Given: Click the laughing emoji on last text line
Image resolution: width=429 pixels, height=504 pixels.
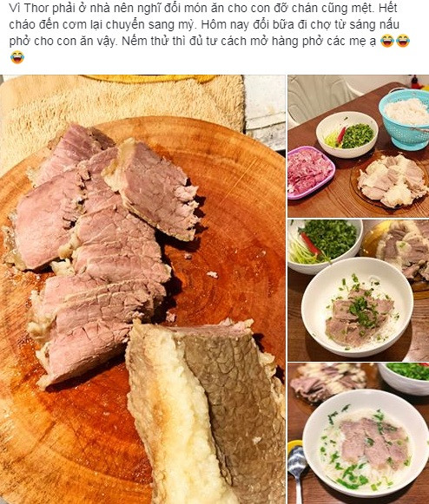Looking at the screenshot, I should [x=17, y=57].
